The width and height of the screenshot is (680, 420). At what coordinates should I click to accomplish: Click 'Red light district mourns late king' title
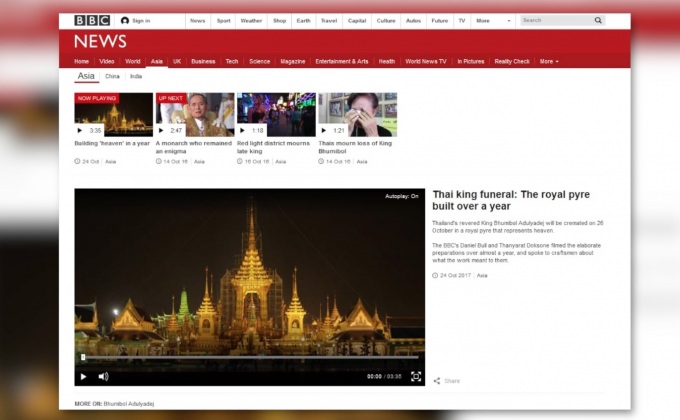point(273,147)
